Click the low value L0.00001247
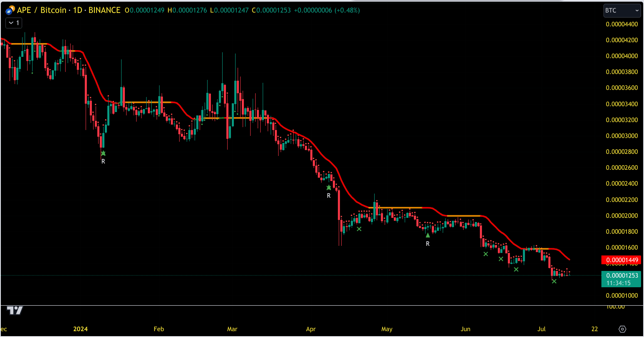The image size is (644, 337). pos(229,10)
